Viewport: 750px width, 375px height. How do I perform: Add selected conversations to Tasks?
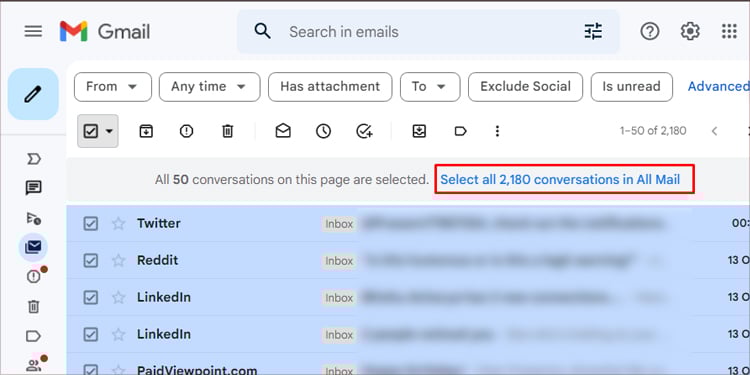pyautogui.click(x=364, y=131)
